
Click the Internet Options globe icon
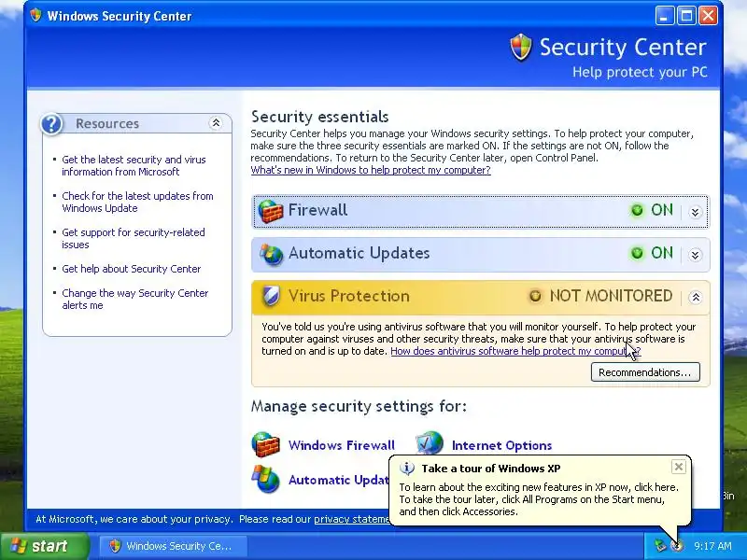(430, 443)
